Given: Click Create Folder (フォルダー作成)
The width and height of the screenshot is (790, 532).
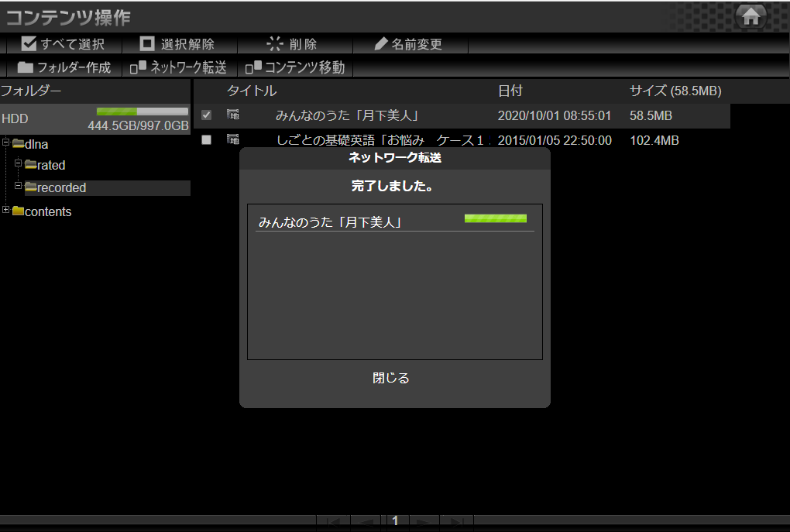Looking at the screenshot, I should [64, 67].
